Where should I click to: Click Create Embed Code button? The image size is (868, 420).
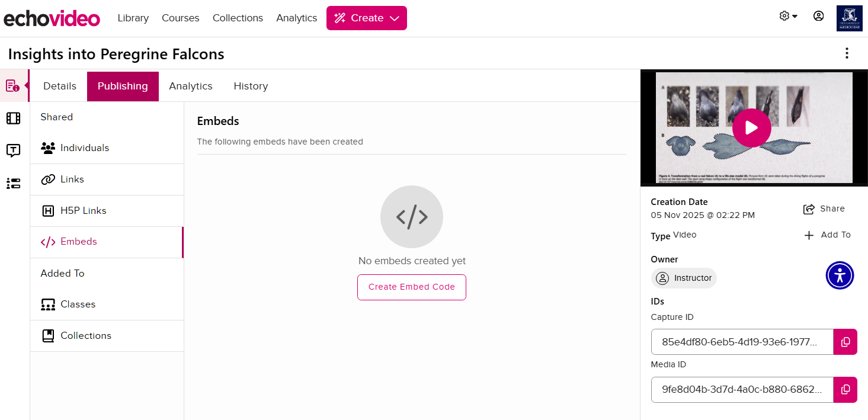coord(412,287)
